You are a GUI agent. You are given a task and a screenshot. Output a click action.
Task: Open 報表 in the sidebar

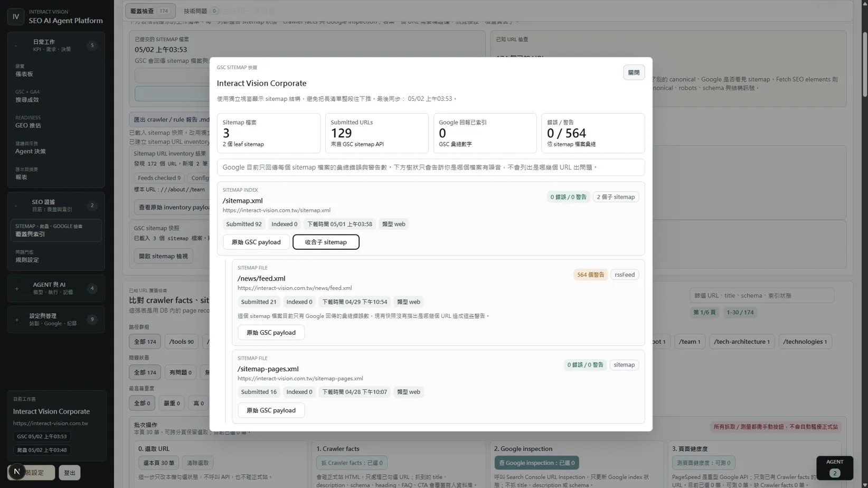click(x=56, y=174)
